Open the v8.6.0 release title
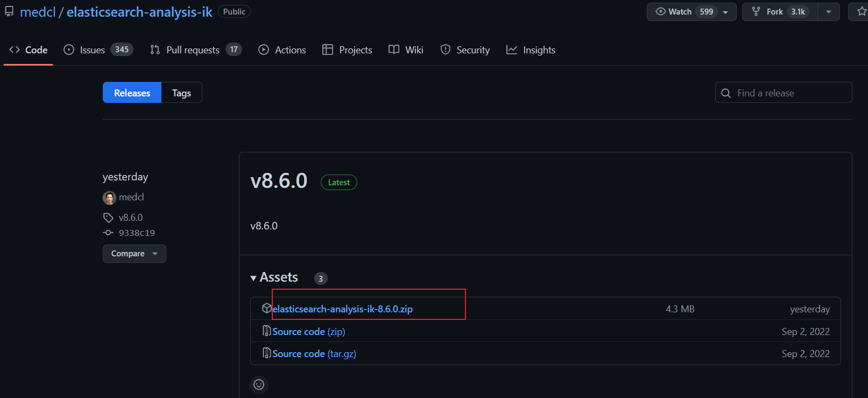Image resolution: width=868 pixels, height=398 pixels. tap(279, 181)
